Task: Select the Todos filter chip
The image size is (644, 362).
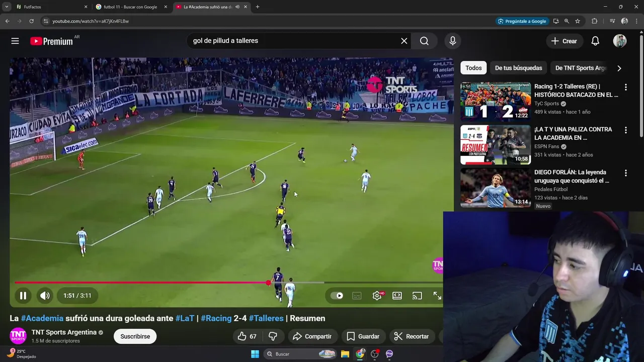Action: (x=473, y=68)
